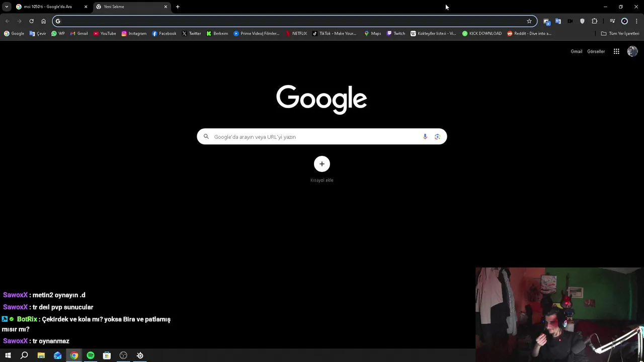Open the tab search dropdown arrow

pyautogui.click(x=7, y=7)
